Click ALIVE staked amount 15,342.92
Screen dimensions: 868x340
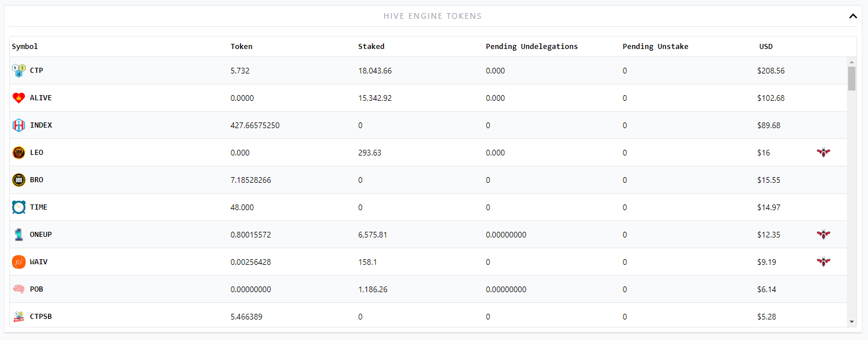click(375, 98)
